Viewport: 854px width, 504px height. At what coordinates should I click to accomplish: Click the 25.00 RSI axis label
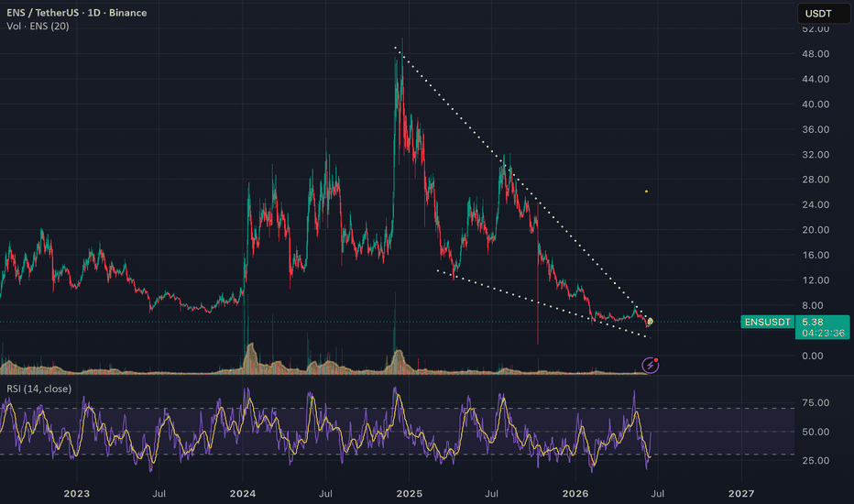point(816,460)
